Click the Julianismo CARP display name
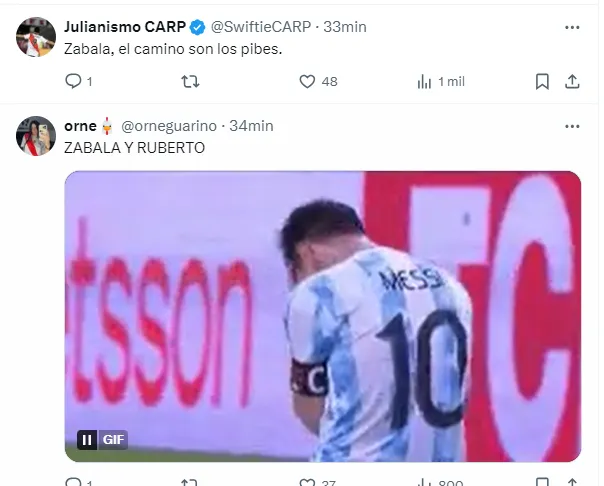The image size is (604, 486). 125,27
